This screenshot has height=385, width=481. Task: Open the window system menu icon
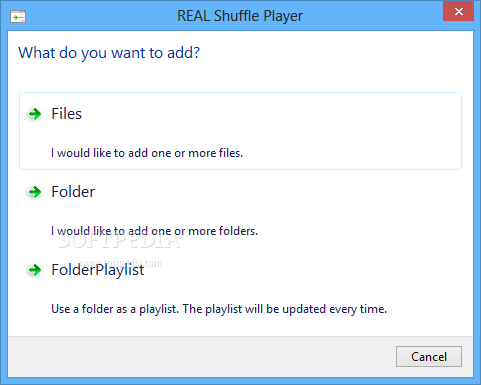point(18,17)
